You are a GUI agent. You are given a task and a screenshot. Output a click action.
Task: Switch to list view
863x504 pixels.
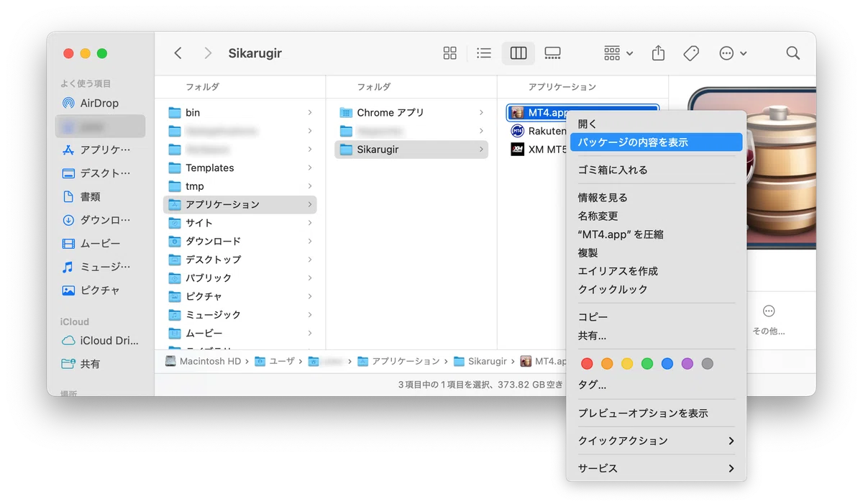[x=484, y=53]
